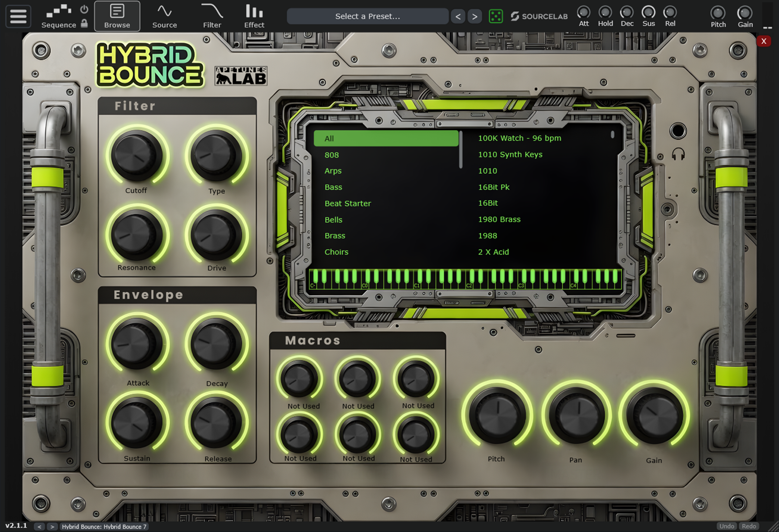Click the dice randomize preset icon
The image size is (779, 532).
(x=496, y=16)
